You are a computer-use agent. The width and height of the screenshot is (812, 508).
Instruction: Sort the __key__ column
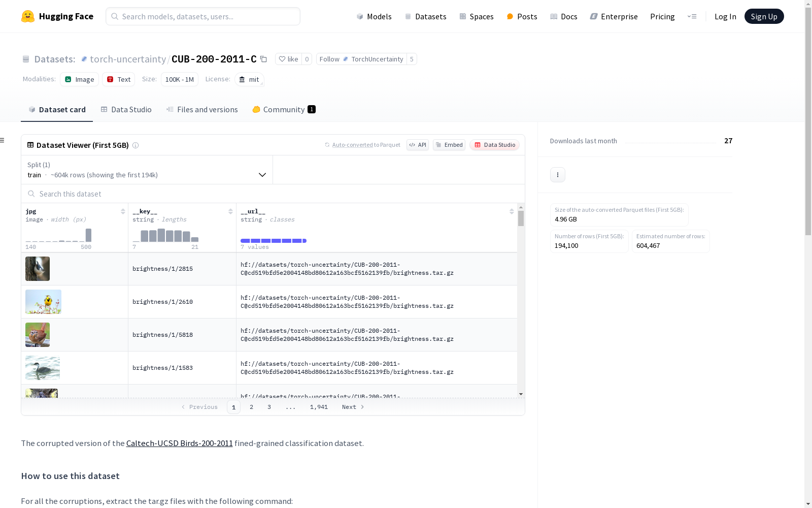pyautogui.click(x=230, y=211)
